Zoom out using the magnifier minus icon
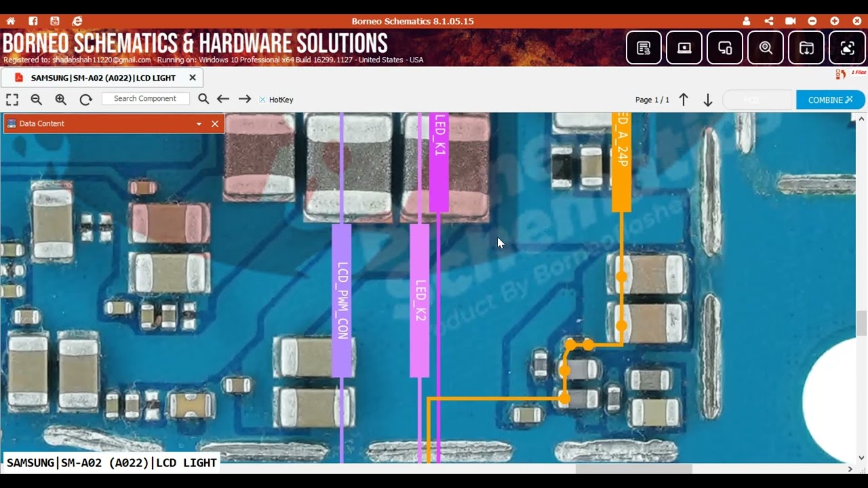The image size is (868, 488). pyautogui.click(x=37, y=100)
